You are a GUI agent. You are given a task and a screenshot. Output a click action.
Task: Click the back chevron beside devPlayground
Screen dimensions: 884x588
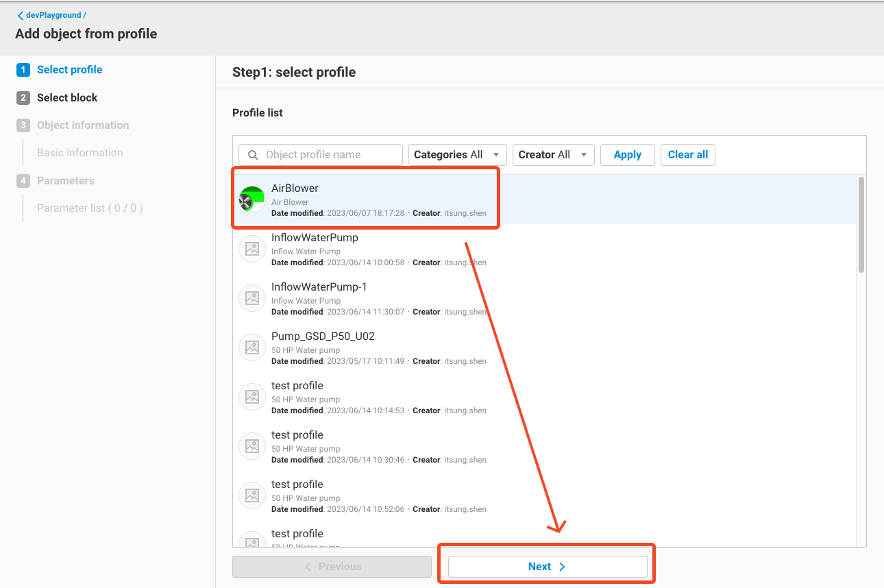tap(21, 15)
